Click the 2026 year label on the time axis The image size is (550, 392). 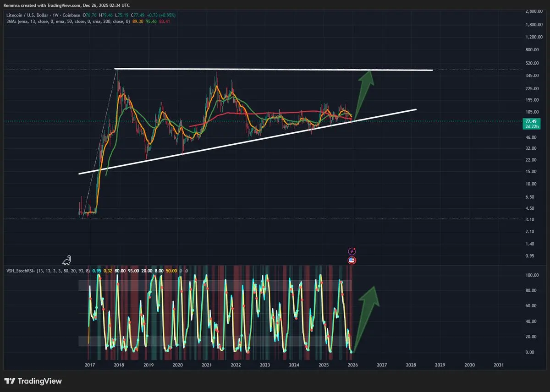coord(352,365)
